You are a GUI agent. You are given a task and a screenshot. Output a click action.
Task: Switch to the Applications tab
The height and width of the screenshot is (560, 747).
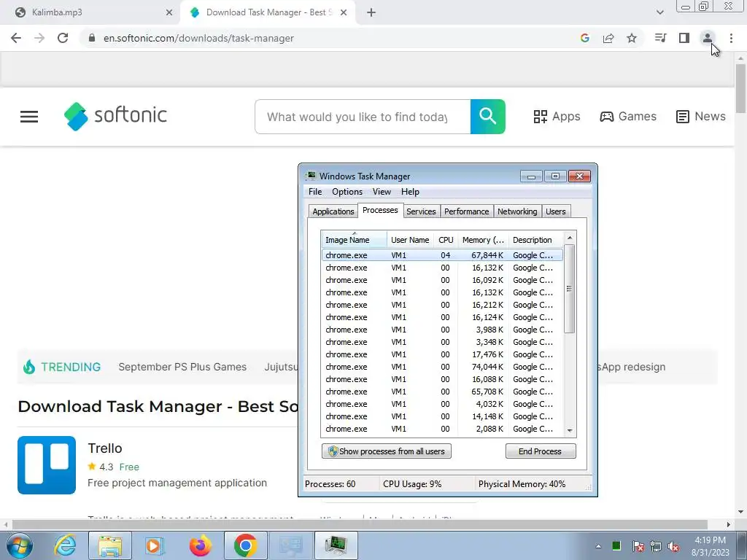click(333, 211)
